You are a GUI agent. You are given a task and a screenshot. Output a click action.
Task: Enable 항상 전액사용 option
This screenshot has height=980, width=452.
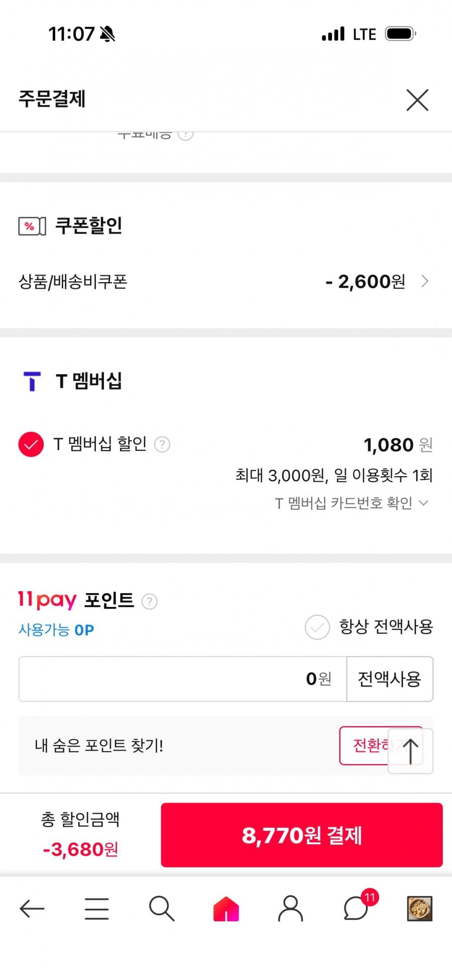tap(317, 627)
